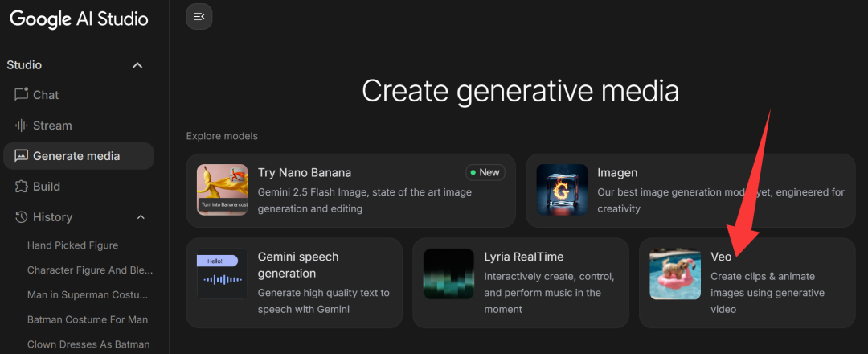Open the Clown Dresses As Batman history entry
Viewport: 868px width, 354px height.
point(88,344)
